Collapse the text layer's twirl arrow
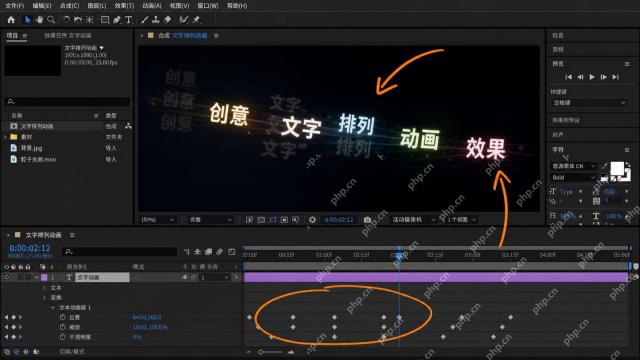640x360 pixels. pos(36,277)
